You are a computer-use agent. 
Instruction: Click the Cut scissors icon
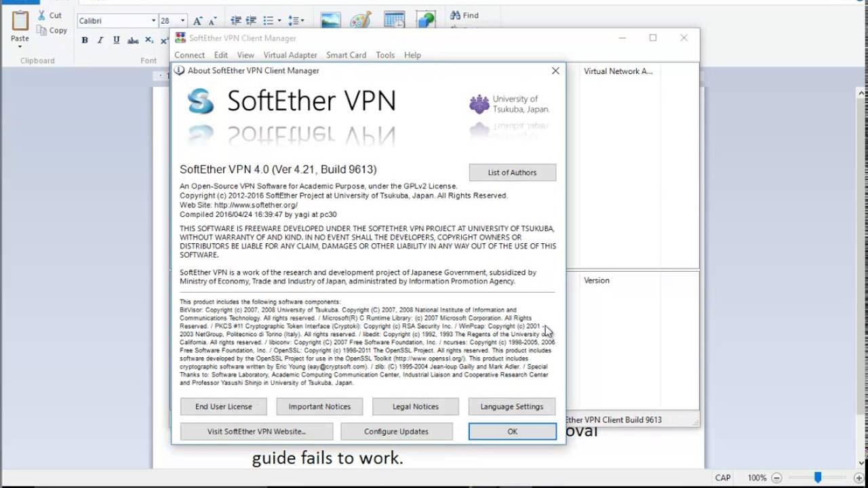pyautogui.click(x=41, y=15)
